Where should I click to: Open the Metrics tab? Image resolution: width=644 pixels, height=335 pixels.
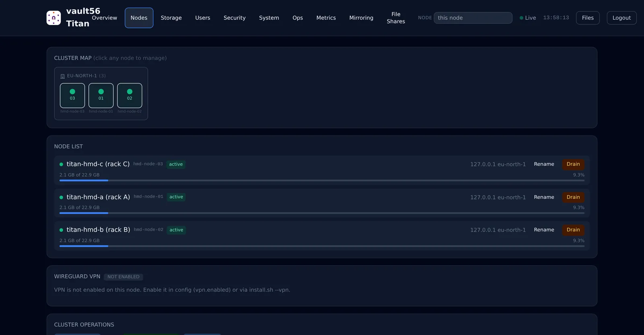326,18
